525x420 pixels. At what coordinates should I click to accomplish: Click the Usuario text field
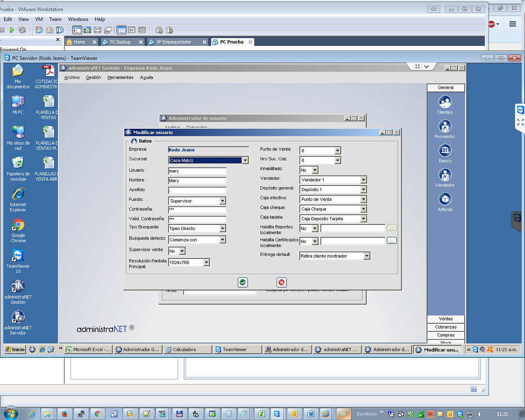(x=197, y=171)
